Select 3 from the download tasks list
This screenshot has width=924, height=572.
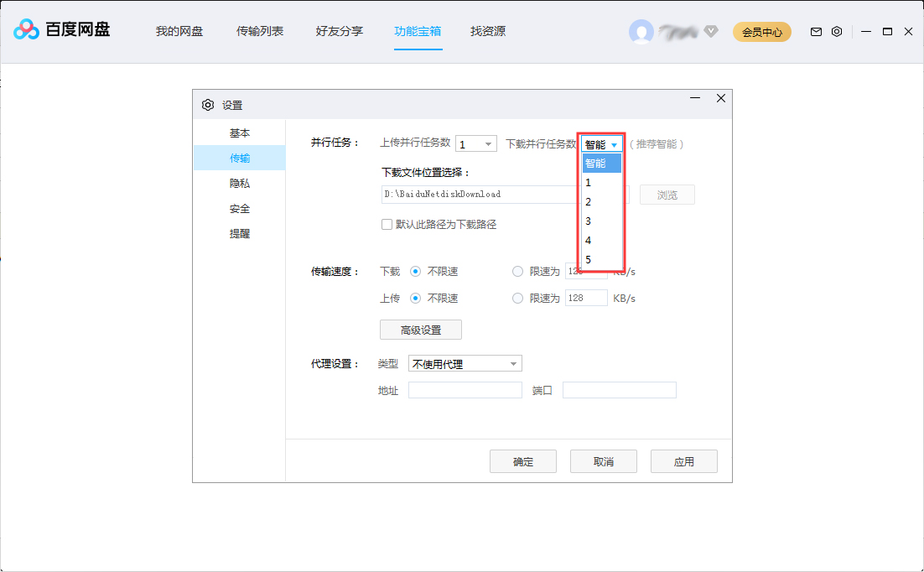(x=600, y=221)
